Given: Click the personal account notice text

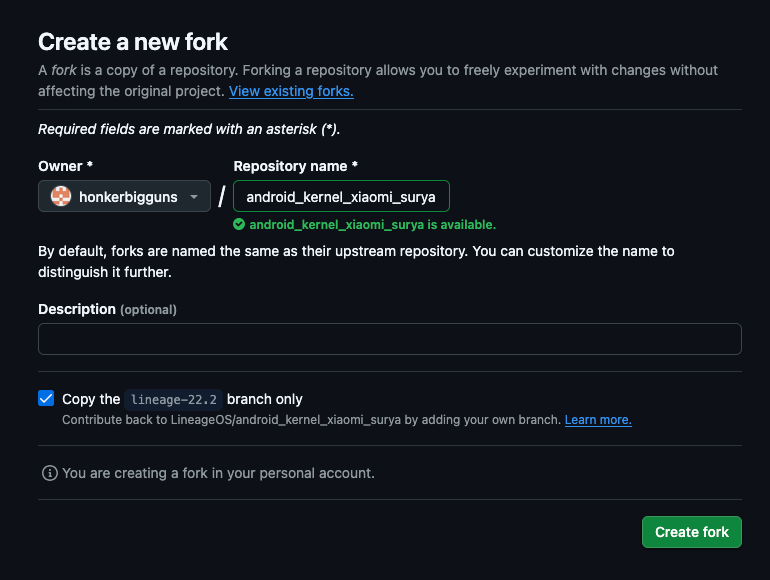Looking at the screenshot, I should pos(219,473).
